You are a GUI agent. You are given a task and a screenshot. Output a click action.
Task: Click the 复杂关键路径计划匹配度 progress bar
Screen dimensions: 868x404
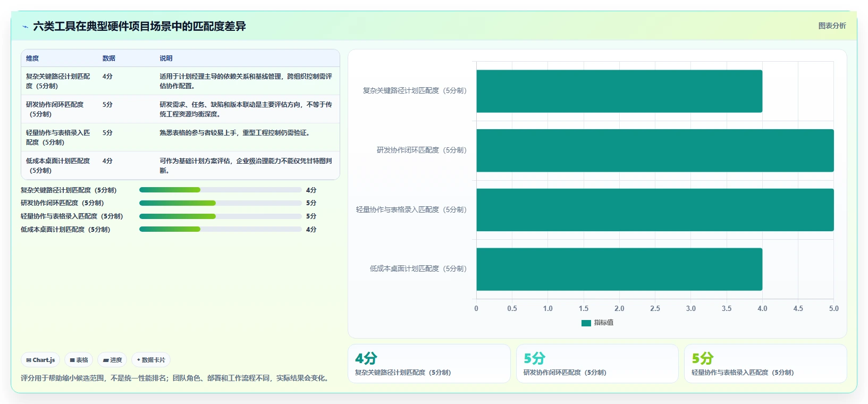pos(221,190)
